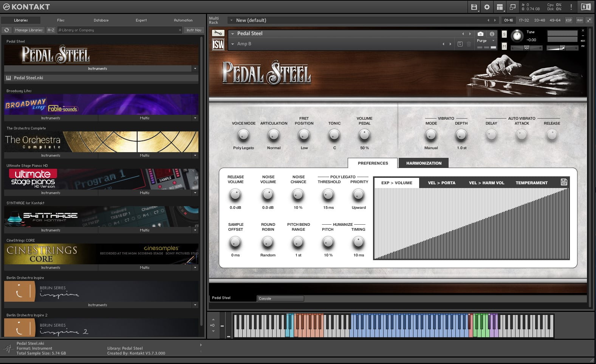The width and height of the screenshot is (596, 364).
Task: Open the instrument info icon
Action: (x=492, y=34)
